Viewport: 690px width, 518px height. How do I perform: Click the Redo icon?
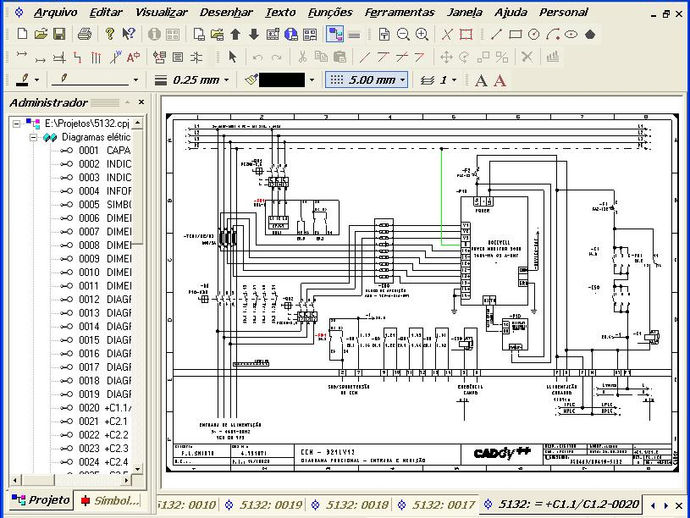point(276,57)
